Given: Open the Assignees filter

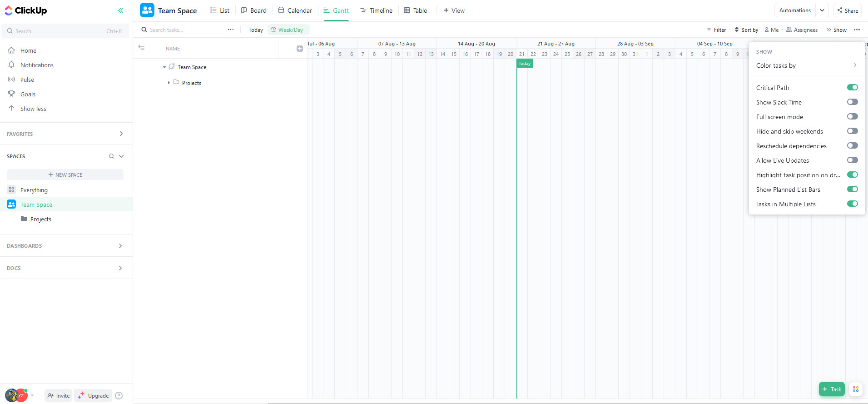Looking at the screenshot, I should click(802, 30).
